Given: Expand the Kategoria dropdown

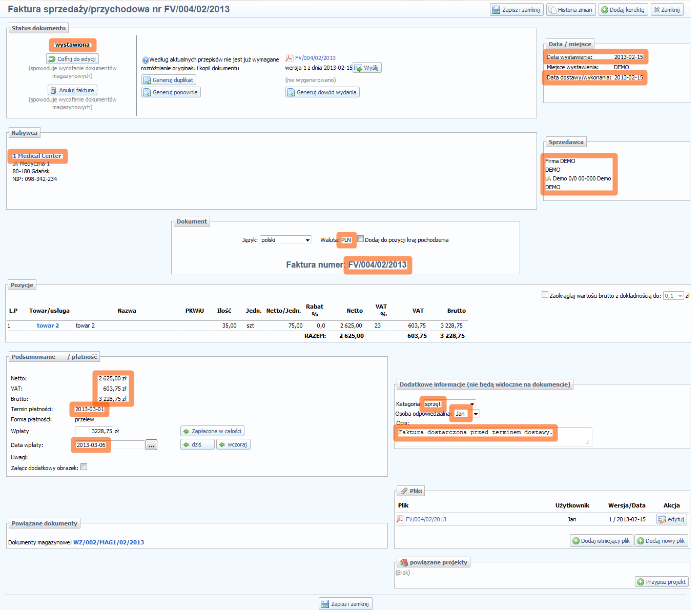Looking at the screenshot, I should [472, 404].
